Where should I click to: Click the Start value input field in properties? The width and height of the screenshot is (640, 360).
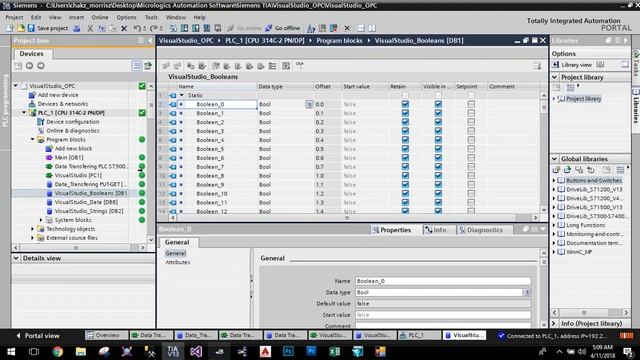click(x=443, y=315)
